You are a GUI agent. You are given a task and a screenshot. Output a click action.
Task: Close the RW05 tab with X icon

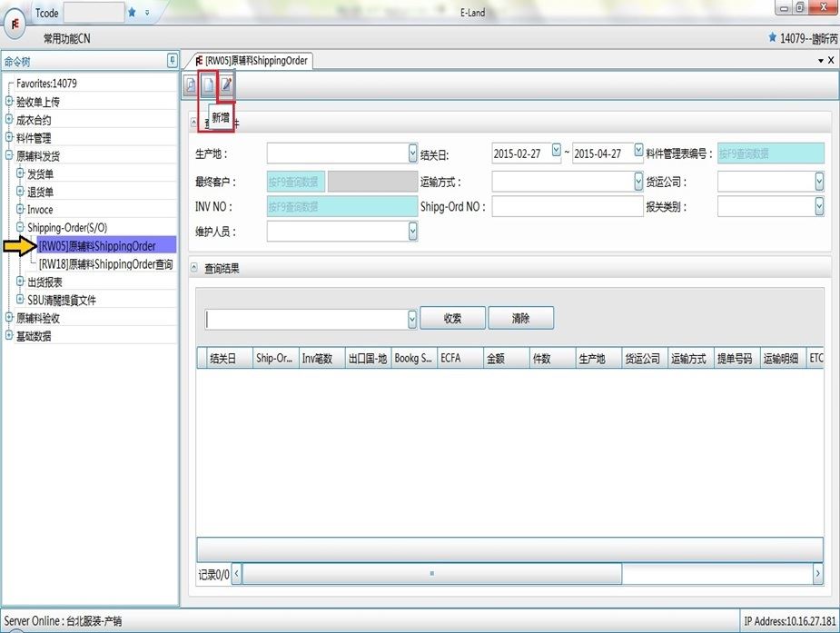pos(831,60)
